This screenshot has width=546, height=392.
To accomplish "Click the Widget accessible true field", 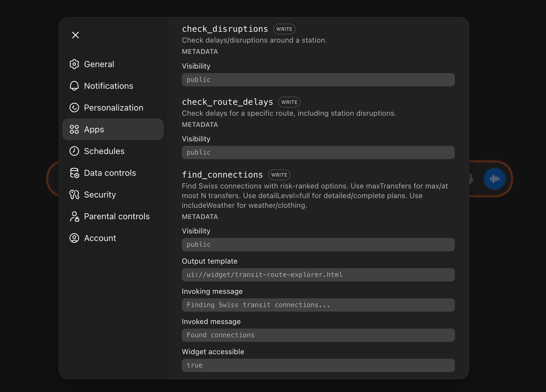I will tap(318, 365).
